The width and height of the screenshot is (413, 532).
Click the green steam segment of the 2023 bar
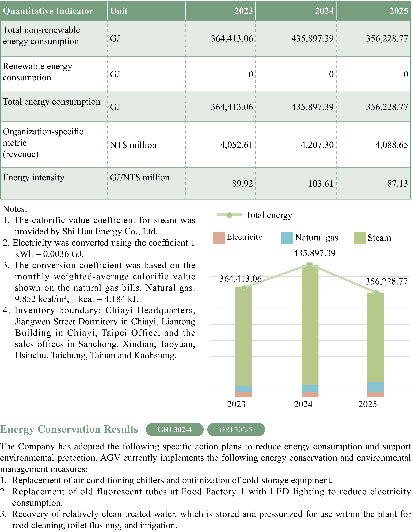[x=243, y=337]
